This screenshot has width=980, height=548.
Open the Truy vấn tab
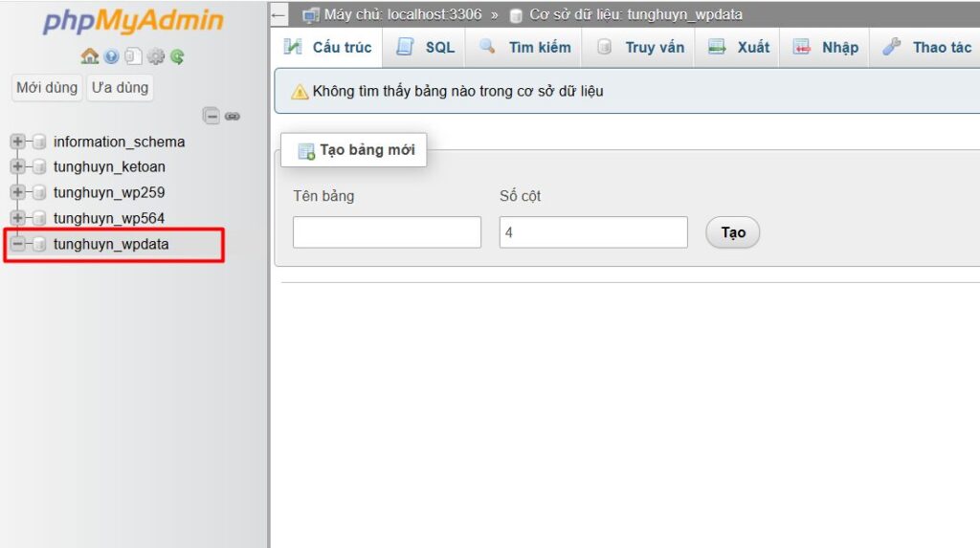coord(638,48)
